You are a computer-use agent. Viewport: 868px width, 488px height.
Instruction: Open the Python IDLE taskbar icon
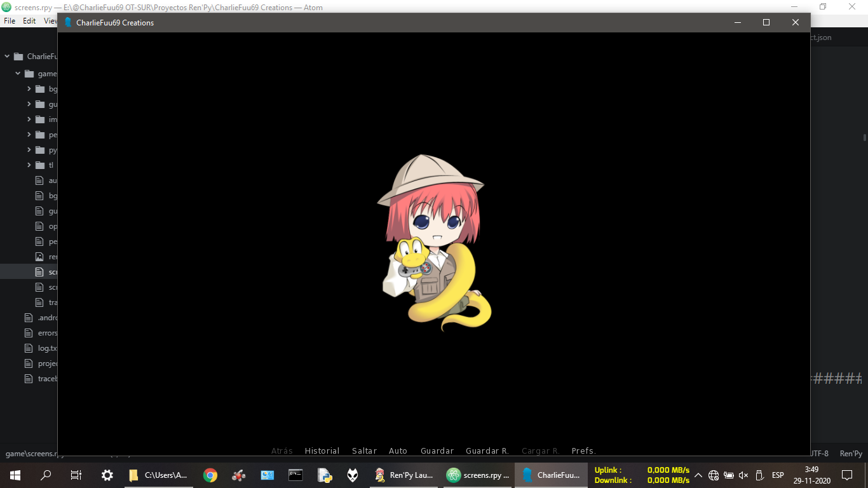(325, 475)
